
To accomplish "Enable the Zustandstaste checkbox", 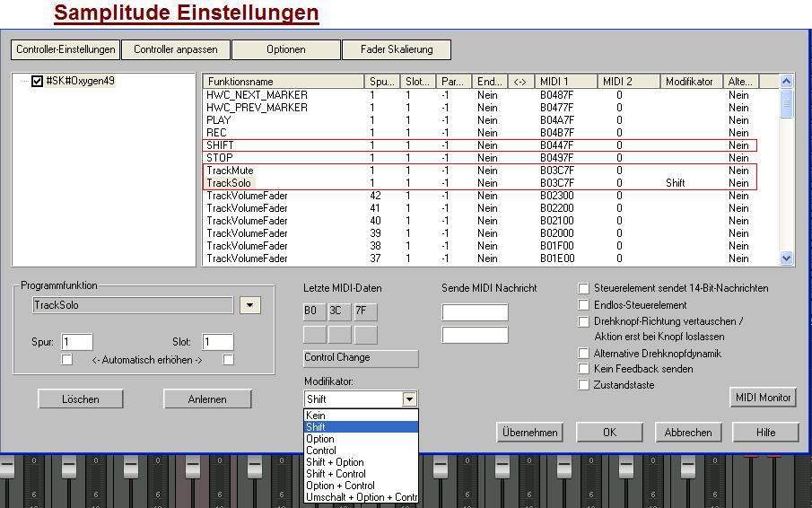I will tap(583, 385).
